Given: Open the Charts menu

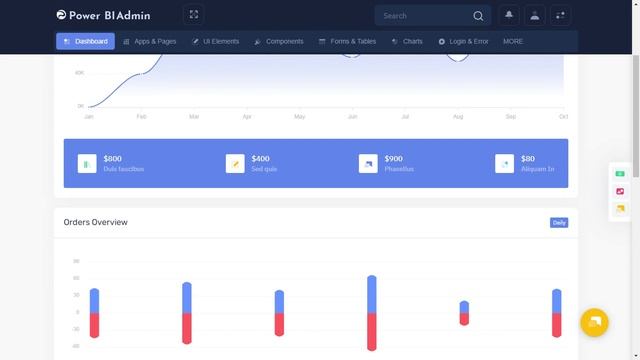Looking at the screenshot, I should click(x=407, y=41).
